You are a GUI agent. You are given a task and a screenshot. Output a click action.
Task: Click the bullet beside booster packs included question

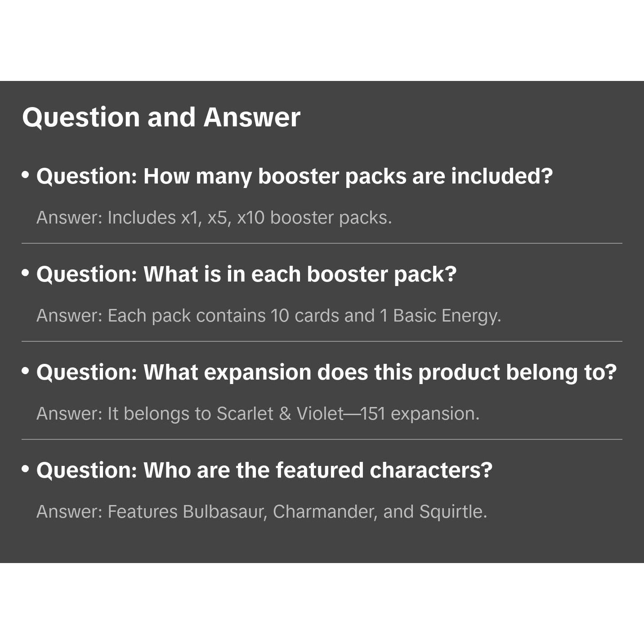(26, 174)
